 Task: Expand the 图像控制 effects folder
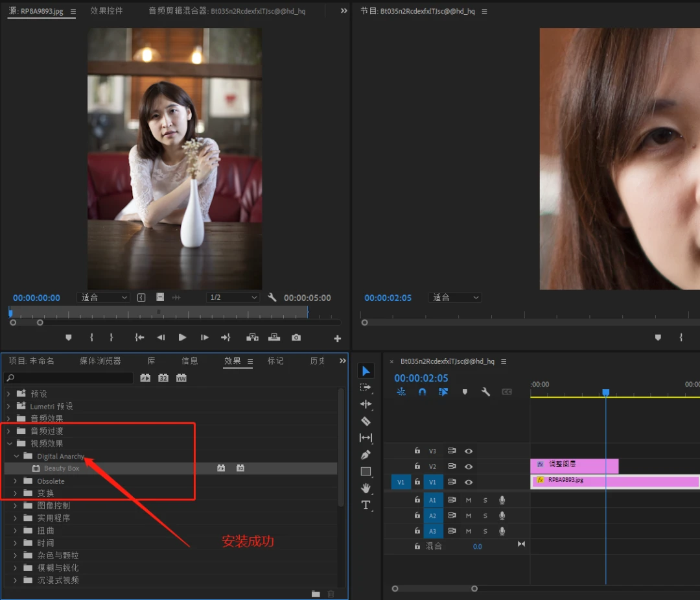(x=16, y=506)
